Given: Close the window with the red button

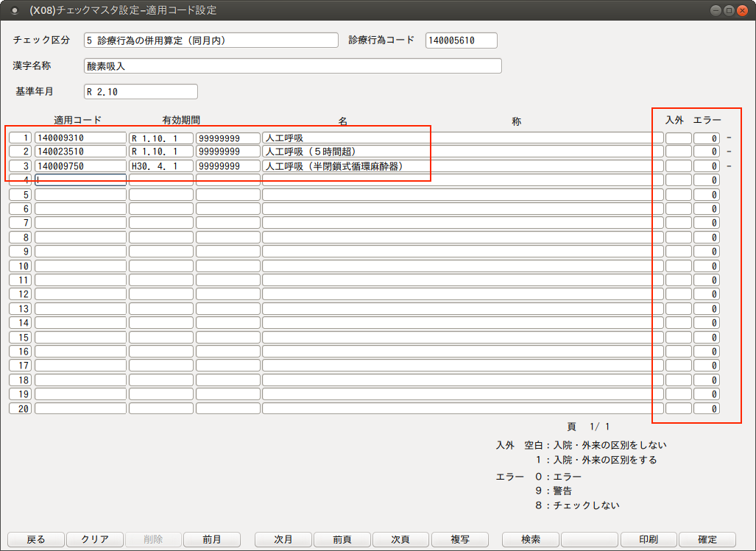Looking at the screenshot, I should [741, 10].
